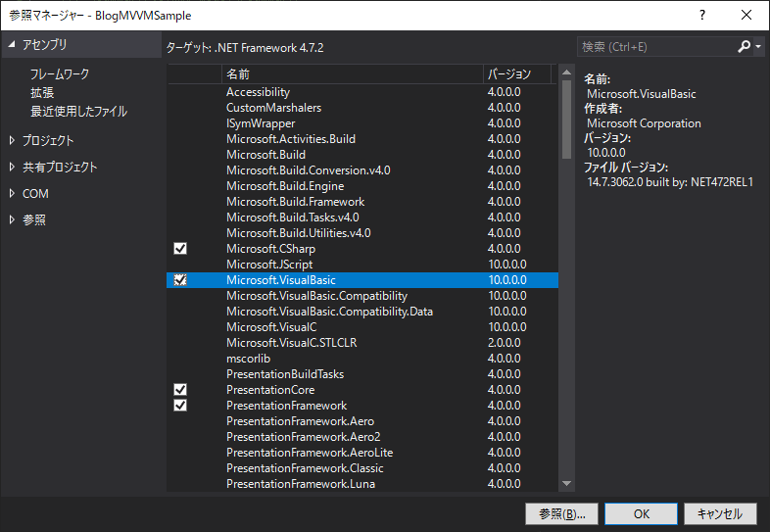Expand the プロジェクト section
Image resolution: width=770 pixels, height=532 pixels.
pyautogui.click(x=12, y=140)
